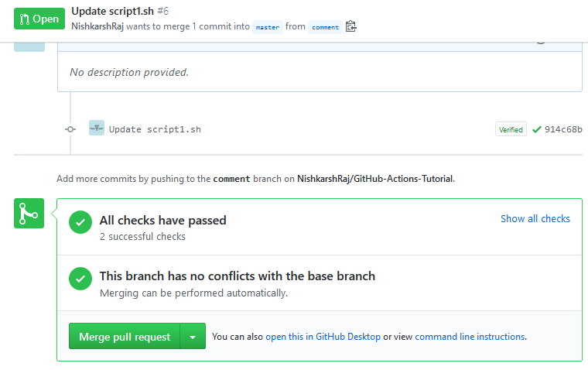This screenshot has width=588, height=370.
Task: Open the NishkarshRaj/GitHub-Actions-Tutorial repository link
Action: coord(374,179)
